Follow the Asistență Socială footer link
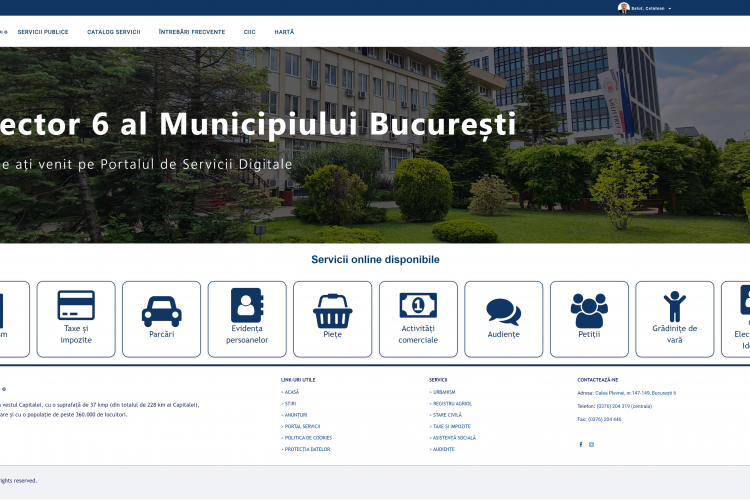Screen dimensions: 750x500 [x=453, y=438]
